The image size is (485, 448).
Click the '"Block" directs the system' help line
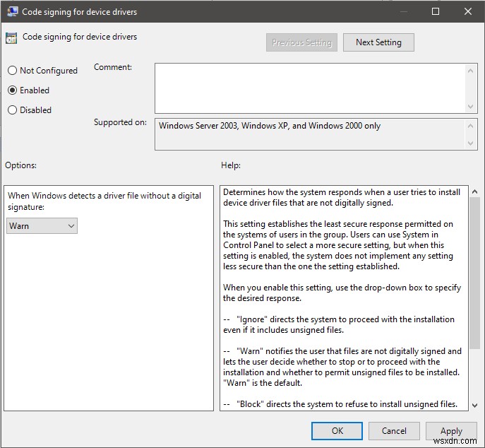[340, 404]
